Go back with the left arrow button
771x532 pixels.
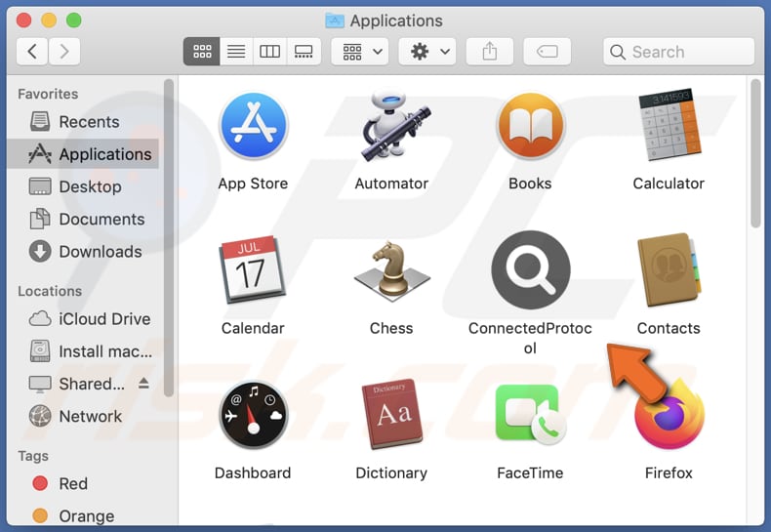pyautogui.click(x=32, y=51)
